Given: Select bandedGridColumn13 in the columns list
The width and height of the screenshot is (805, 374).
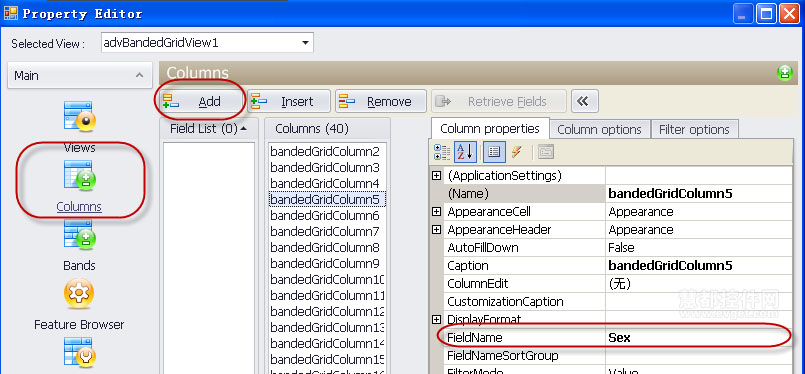Looking at the screenshot, I should (327, 327).
